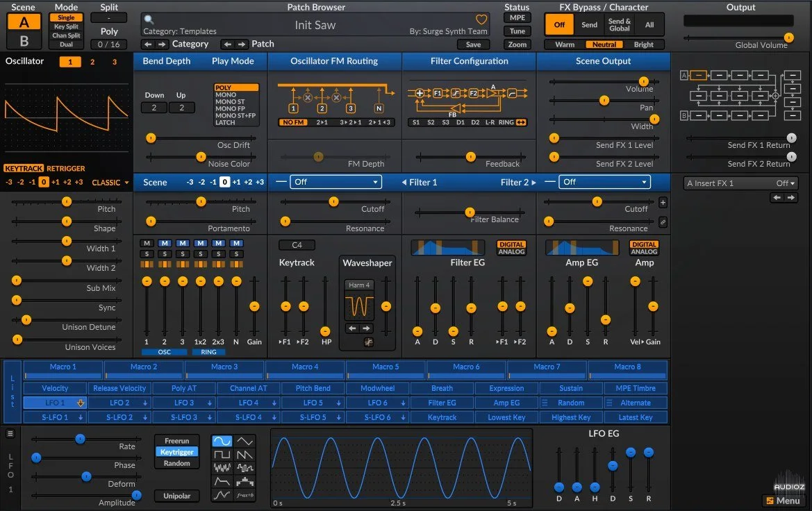Click the Harm 4 waveshaper curve display
Viewport: 812px width, 511px height.
[359, 306]
